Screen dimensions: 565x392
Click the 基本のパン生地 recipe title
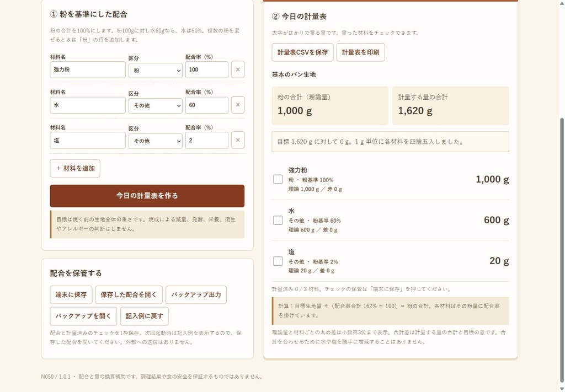[294, 74]
